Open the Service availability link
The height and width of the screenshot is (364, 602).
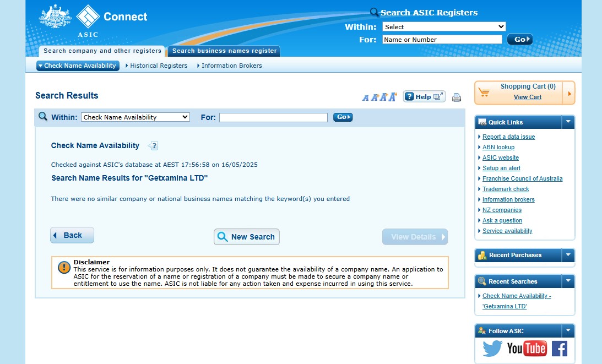pos(507,231)
